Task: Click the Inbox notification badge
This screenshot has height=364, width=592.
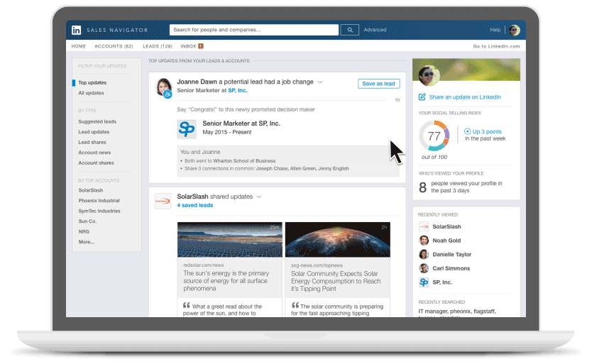Action: coord(201,46)
